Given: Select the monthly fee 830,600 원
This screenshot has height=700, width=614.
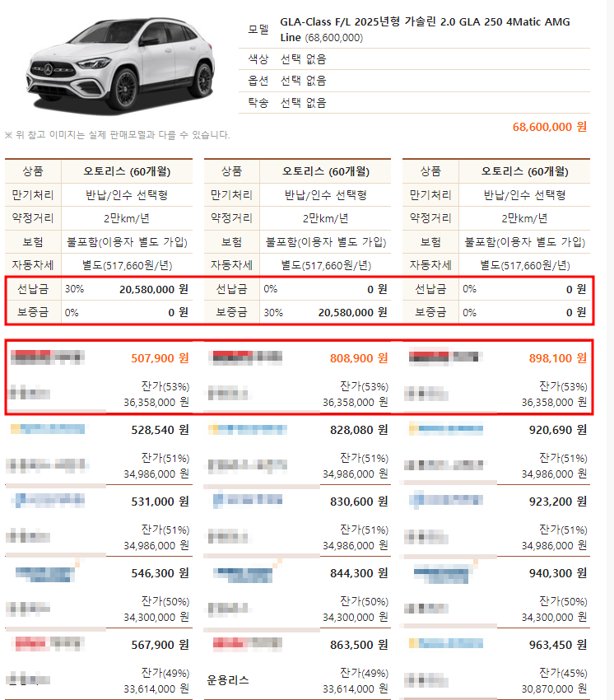Looking at the screenshot, I should 359,502.
